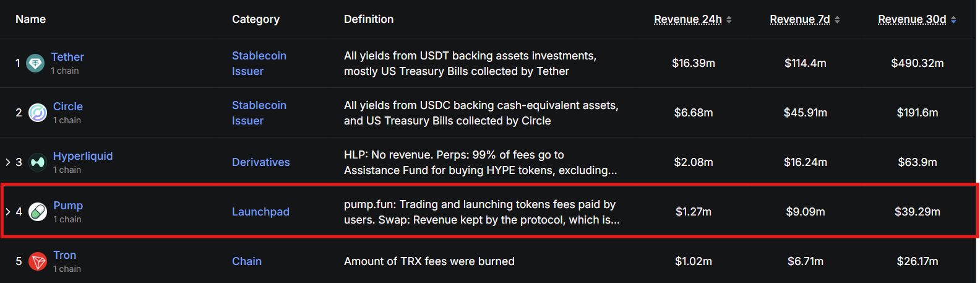The height and width of the screenshot is (283, 980).
Task: Click the Circle logo icon
Action: tap(38, 113)
